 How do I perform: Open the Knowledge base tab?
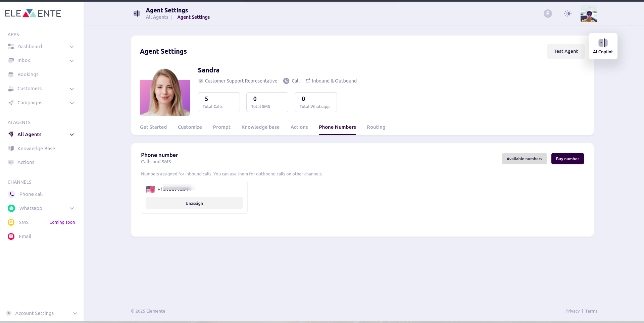pyautogui.click(x=260, y=127)
